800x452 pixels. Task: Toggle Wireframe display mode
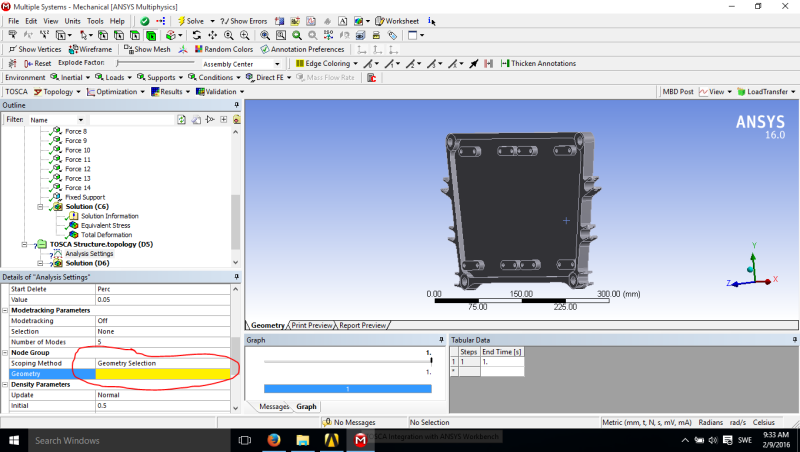point(90,49)
